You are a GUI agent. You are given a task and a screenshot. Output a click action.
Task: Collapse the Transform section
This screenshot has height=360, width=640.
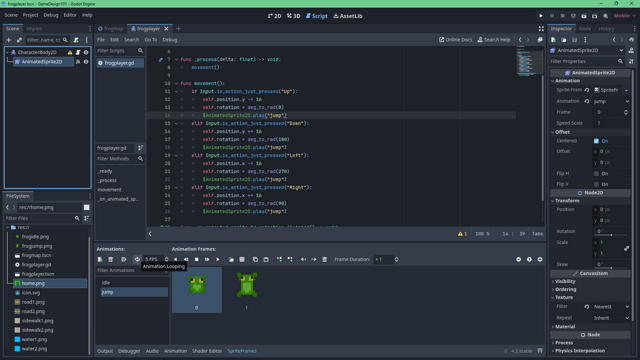(567, 201)
